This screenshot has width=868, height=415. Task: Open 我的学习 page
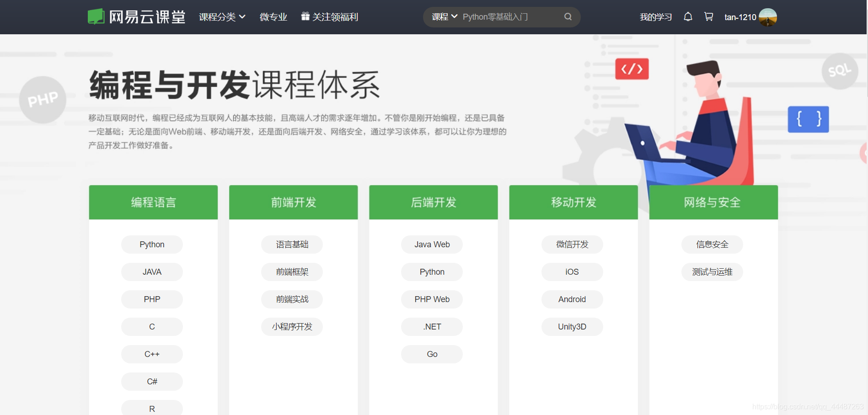656,17
